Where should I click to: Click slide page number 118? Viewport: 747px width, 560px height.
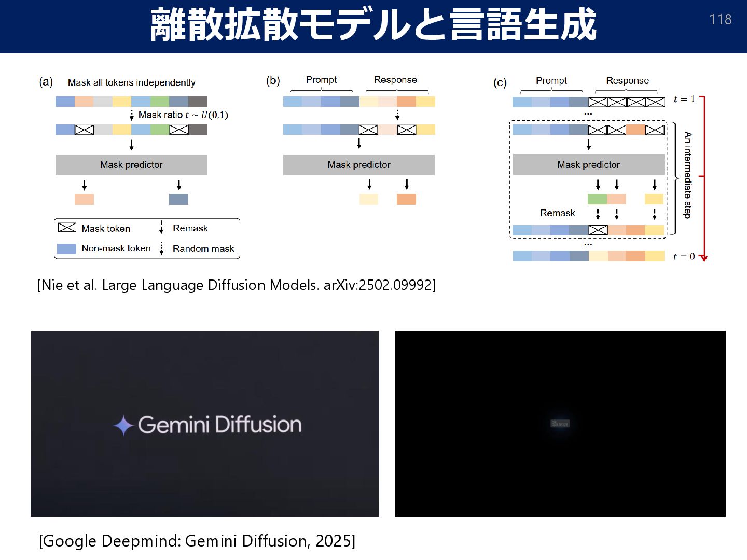721,20
